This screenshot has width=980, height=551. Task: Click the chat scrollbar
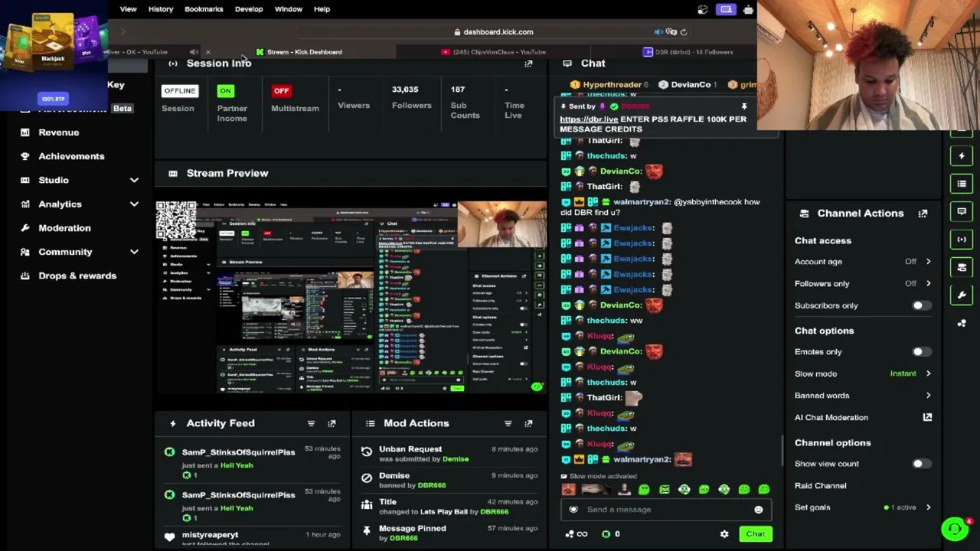tap(782, 452)
